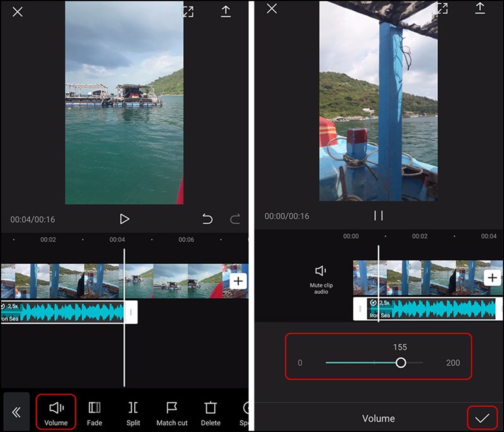Tap the 00:02 mark on the timeline ruler

click(49, 240)
